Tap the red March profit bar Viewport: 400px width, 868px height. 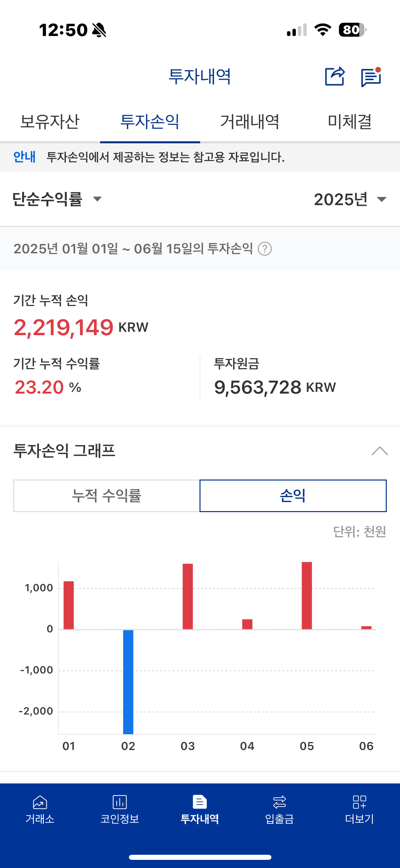(188, 596)
